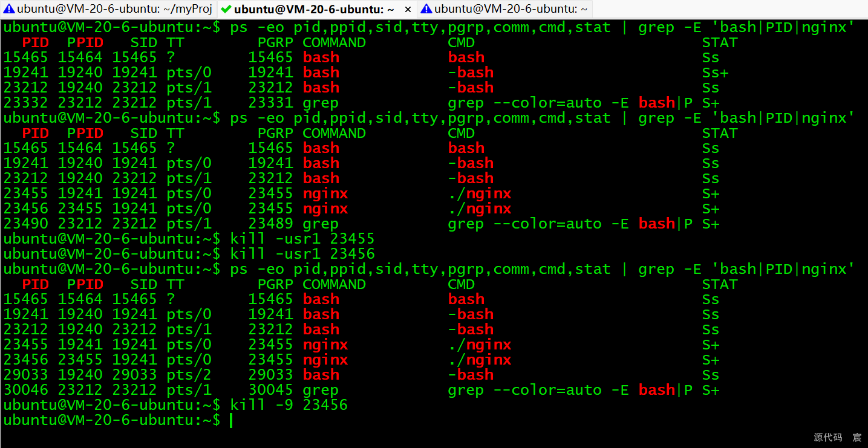The height and width of the screenshot is (448, 868).
Task: Select the active tab labeled ubuntu@VM-20-6-ubuntu: ~
Action: 316,9
